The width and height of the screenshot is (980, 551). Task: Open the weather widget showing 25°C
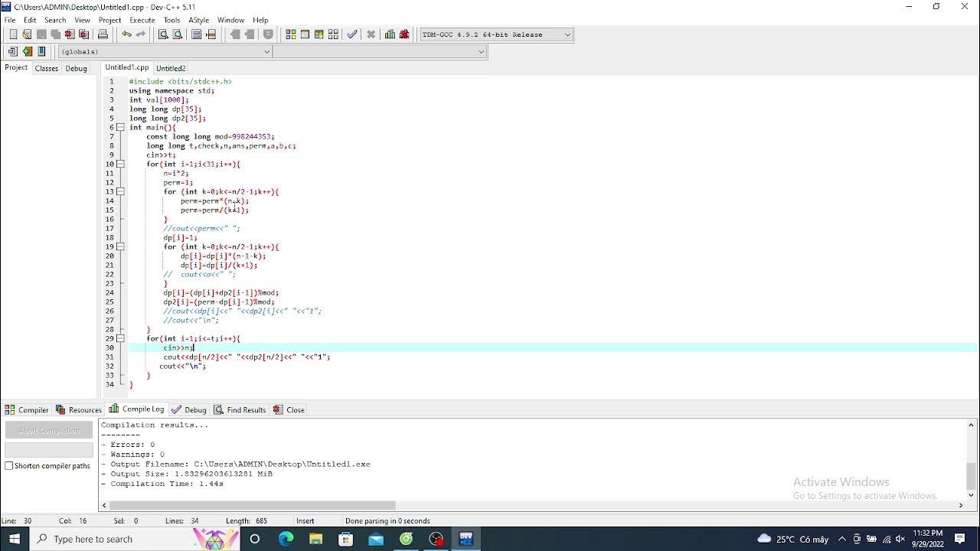(792, 539)
